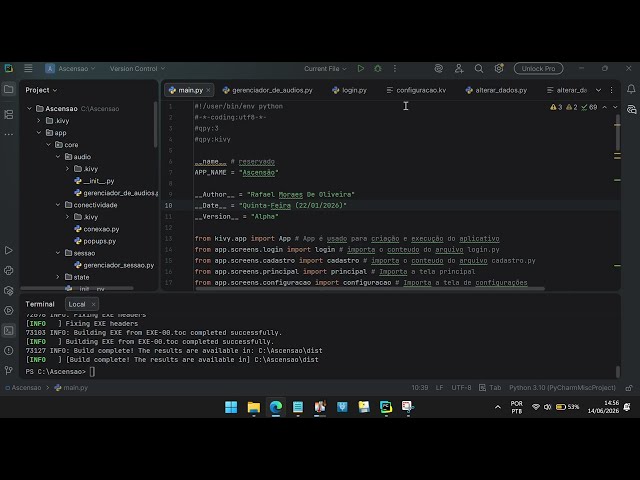Toggle read-only lock in status bar
The width and height of the screenshot is (640, 480).
coord(629,388)
